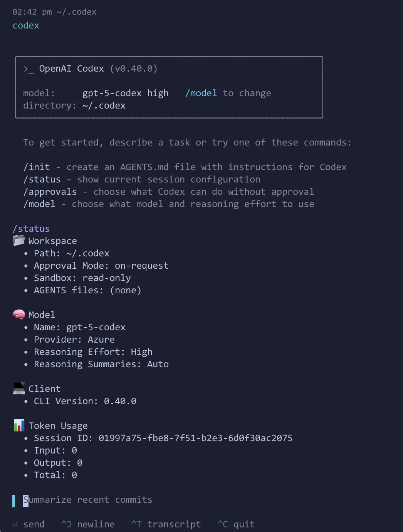Click ^C quit shortcut hint
403x532 pixels.
point(236,524)
